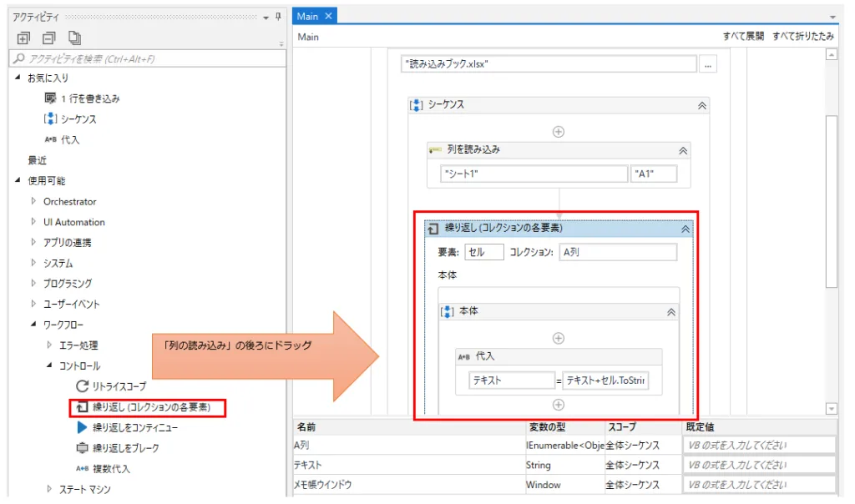The height and width of the screenshot is (504, 855).
Task: Click the expand-all icon in the Activities panel
Action: coord(23,38)
